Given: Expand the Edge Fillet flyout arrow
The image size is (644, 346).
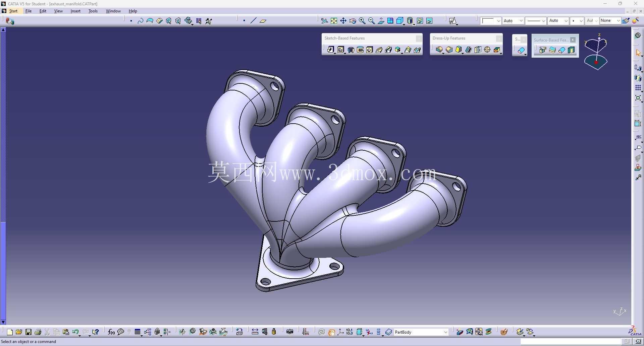Looking at the screenshot, I should click(443, 53).
